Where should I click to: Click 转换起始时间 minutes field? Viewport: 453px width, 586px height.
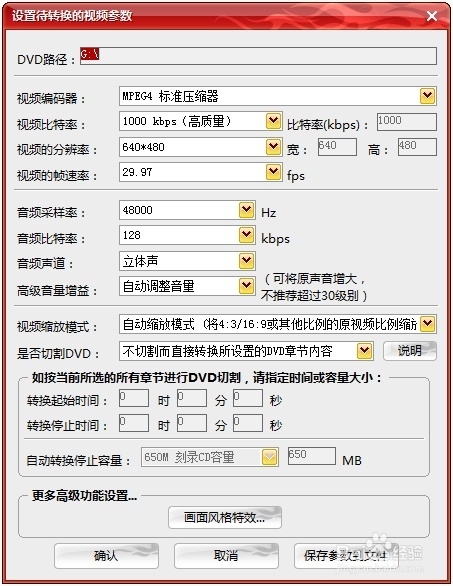click(x=192, y=398)
